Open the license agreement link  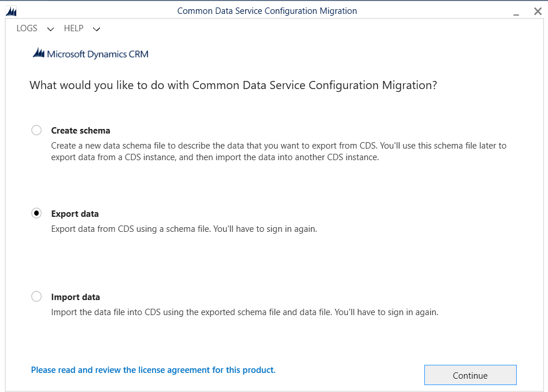click(x=153, y=370)
